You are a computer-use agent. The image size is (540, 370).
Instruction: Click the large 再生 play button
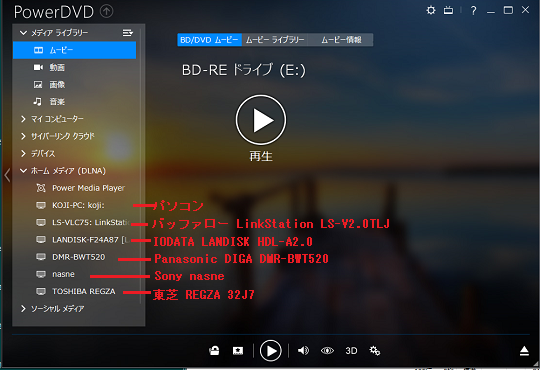[261, 120]
